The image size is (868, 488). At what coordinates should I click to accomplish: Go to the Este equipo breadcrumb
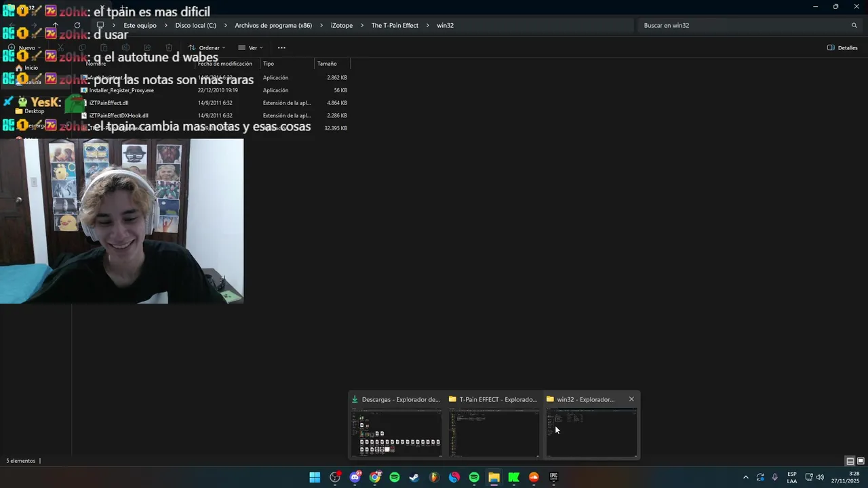coord(140,25)
